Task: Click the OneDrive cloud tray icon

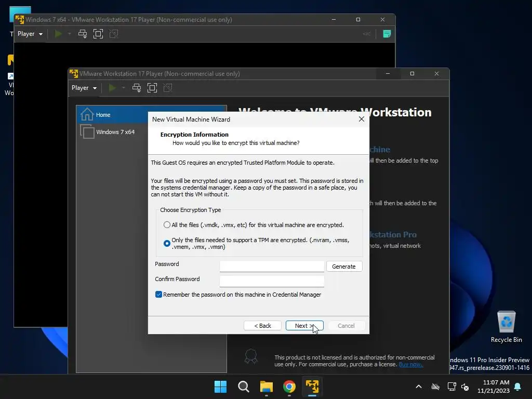Action: [x=435, y=387]
